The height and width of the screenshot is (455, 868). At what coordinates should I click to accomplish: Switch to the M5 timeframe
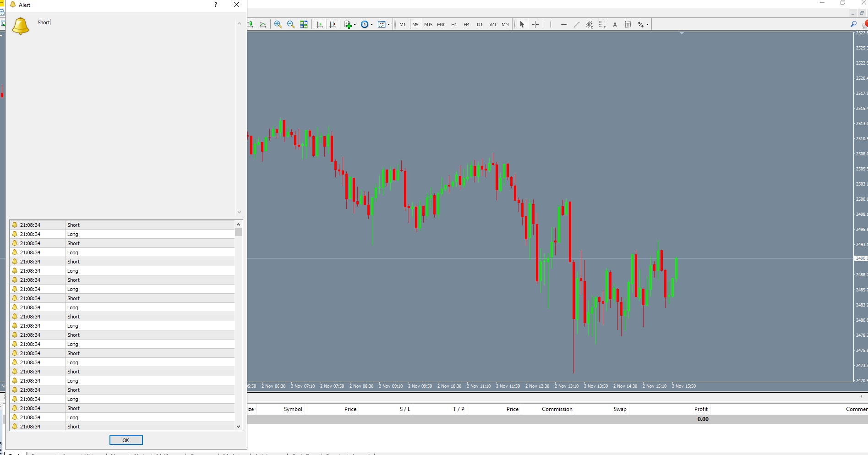coord(415,24)
